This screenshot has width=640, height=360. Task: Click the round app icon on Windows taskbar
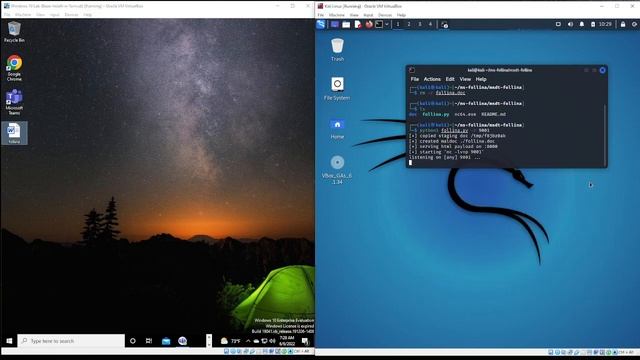(182, 341)
